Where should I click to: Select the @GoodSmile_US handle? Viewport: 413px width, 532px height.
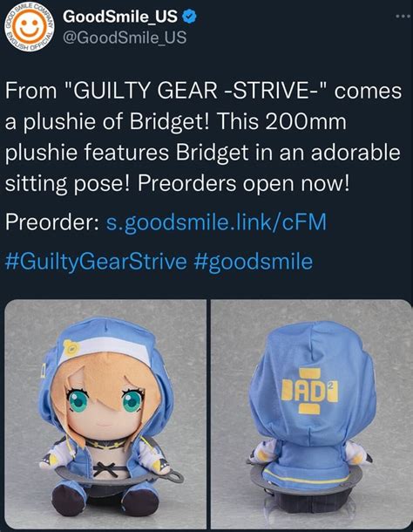(x=125, y=38)
